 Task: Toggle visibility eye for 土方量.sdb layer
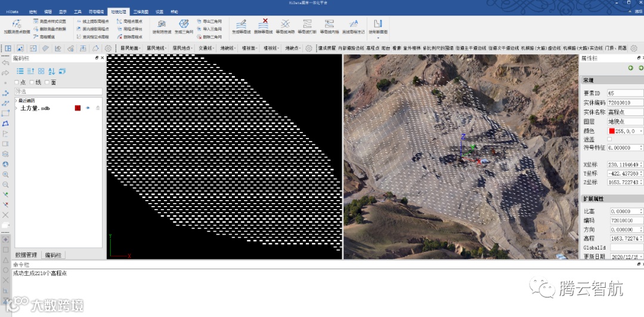[x=87, y=108]
